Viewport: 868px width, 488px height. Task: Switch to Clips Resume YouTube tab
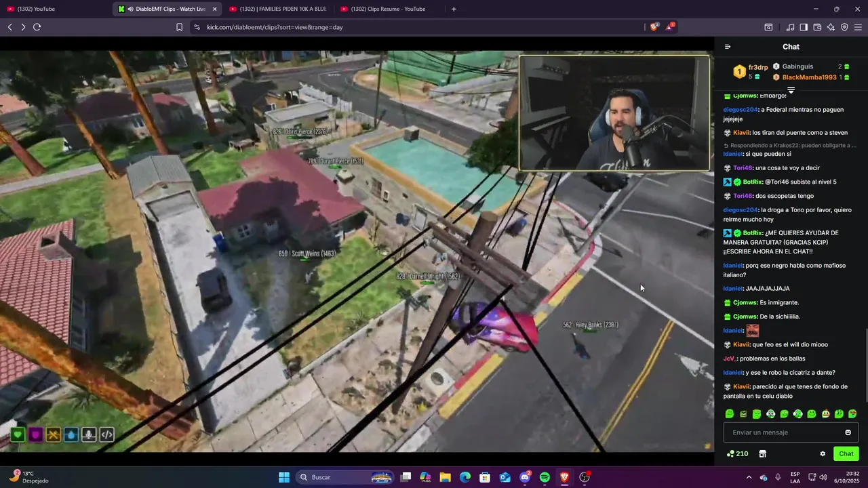click(x=390, y=9)
